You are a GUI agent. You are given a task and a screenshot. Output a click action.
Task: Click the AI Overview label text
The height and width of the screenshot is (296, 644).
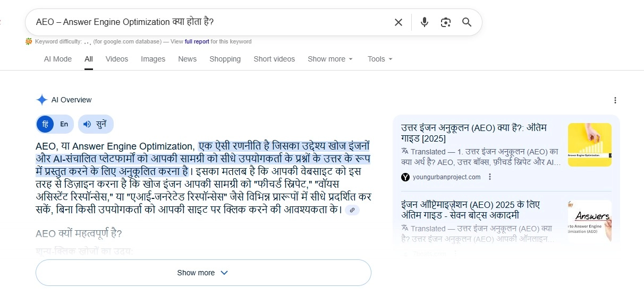[71, 100]
